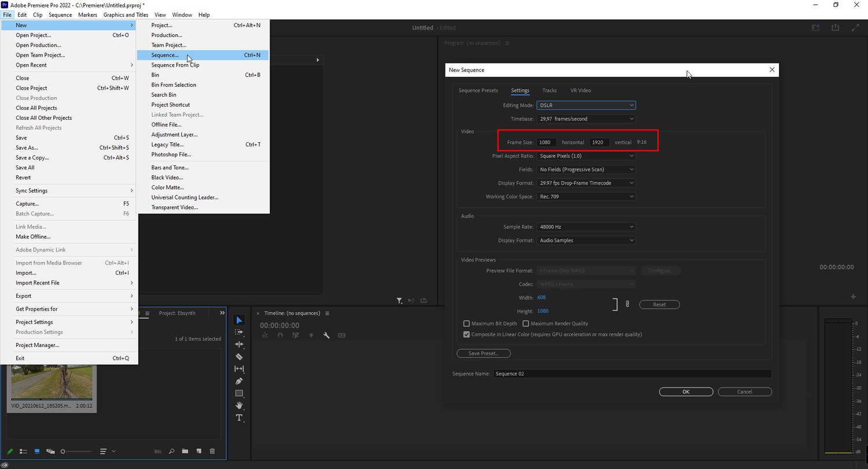Click the trash Clear icon in Project panel
868x469 pixels.
pyautogui.click(x=212, y=451)
